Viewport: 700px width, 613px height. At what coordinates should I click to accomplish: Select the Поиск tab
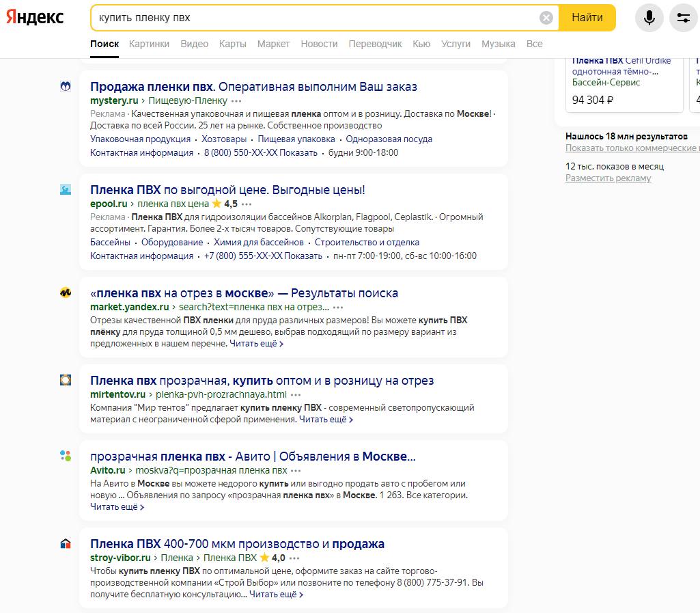(x=104, y=44)
